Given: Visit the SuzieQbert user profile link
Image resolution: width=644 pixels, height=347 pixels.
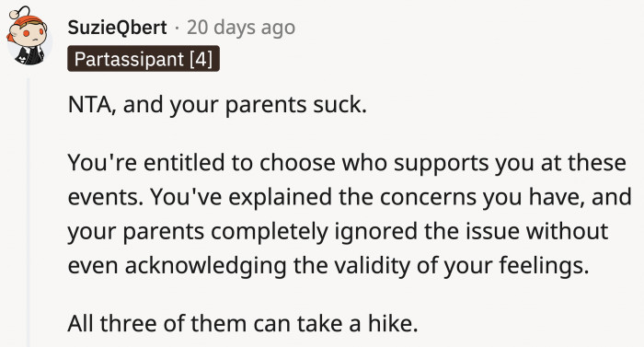Looking at the screenshot, I should coord(117,28).
